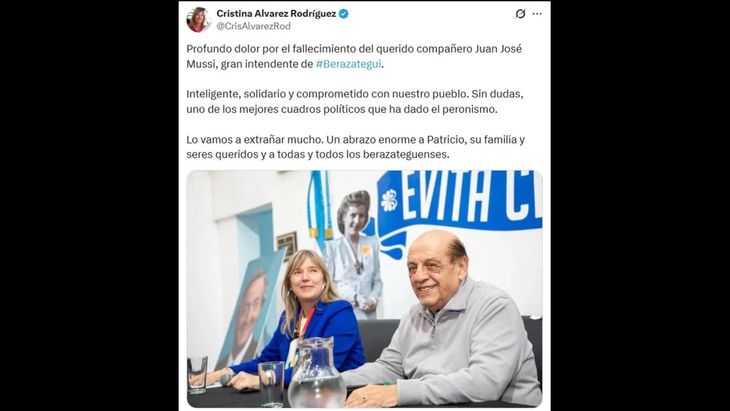Click the white flower logo on banner
The height and width of the screenshot is (411, 730).
click(389, 201)
